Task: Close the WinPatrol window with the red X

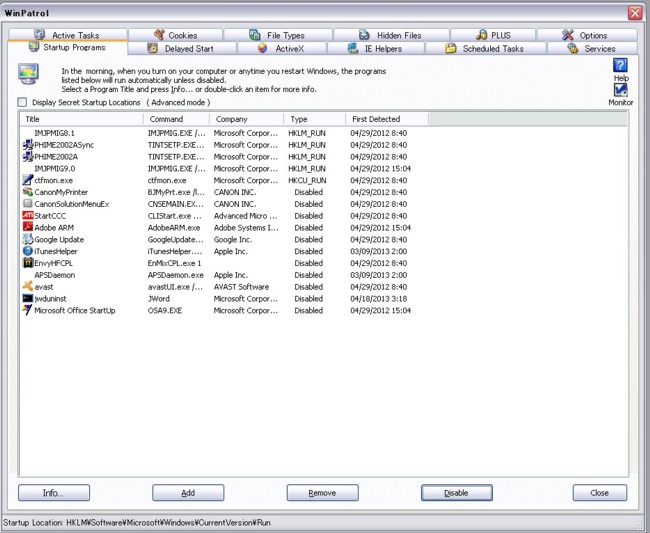Action: pos(635,13)
